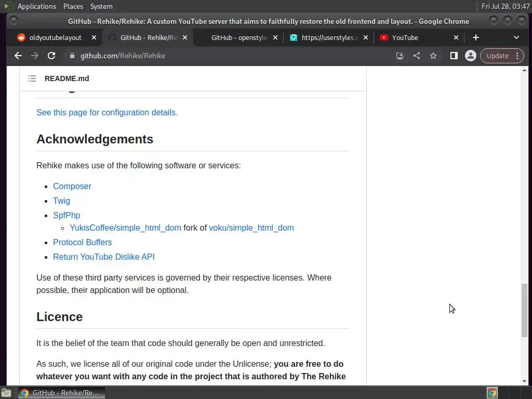The image size is (532, 399).
Task: Click the lock icon in address bar
Action: (x=72, y=56)
